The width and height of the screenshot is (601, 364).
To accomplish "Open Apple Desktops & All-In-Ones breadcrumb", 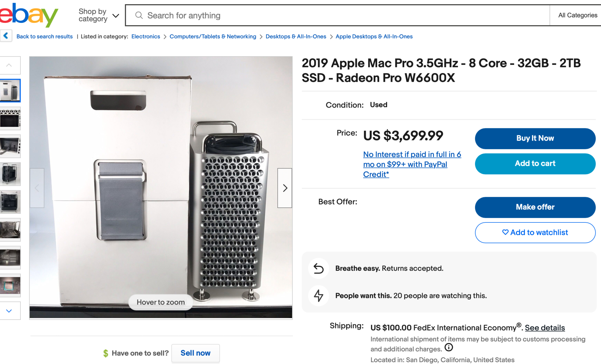I will tap(374, 36).
